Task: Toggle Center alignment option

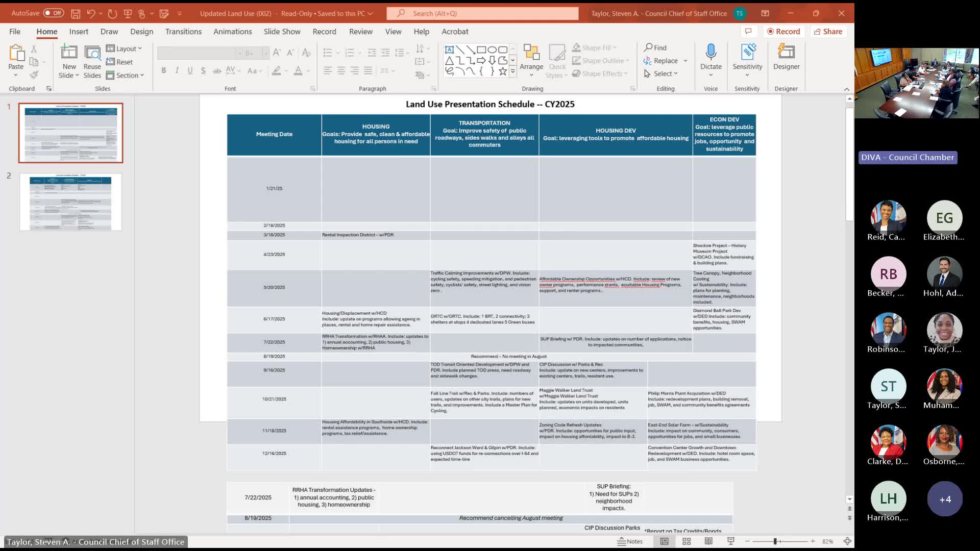Action: (341, 70)
